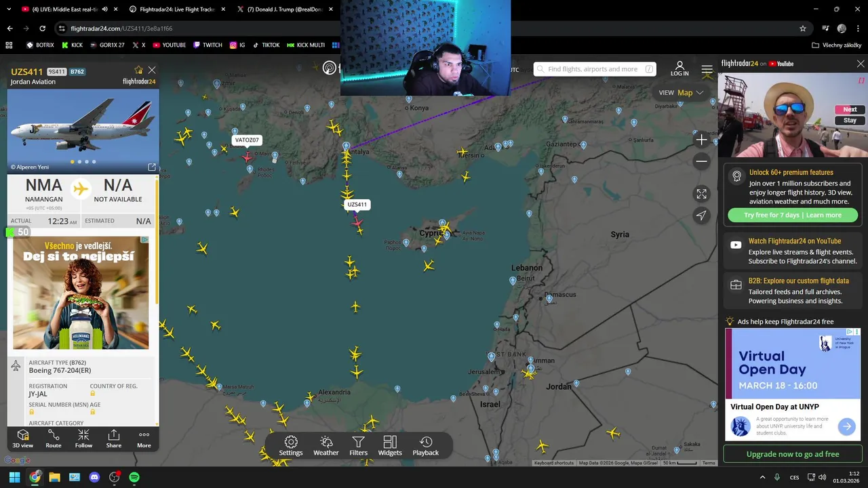Choose Stay on current video
868x488 pixels.
tap(850, 121)
